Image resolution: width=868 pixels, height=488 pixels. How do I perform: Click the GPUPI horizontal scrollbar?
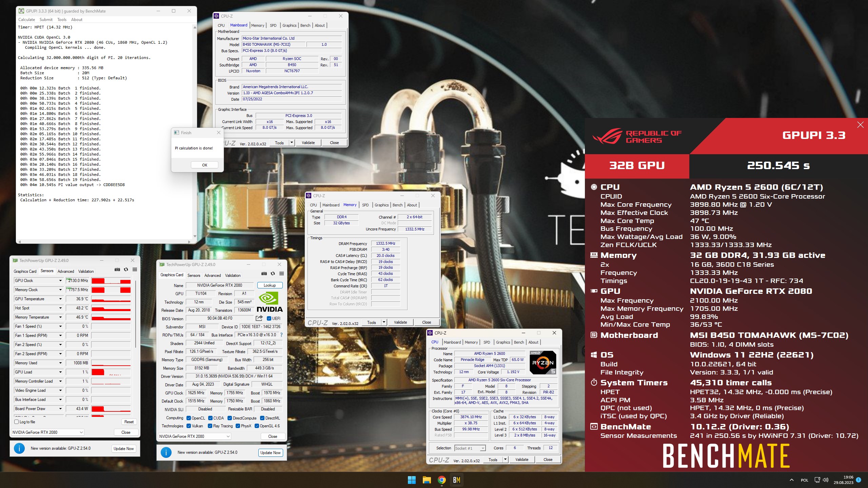[x=104, y=242]
